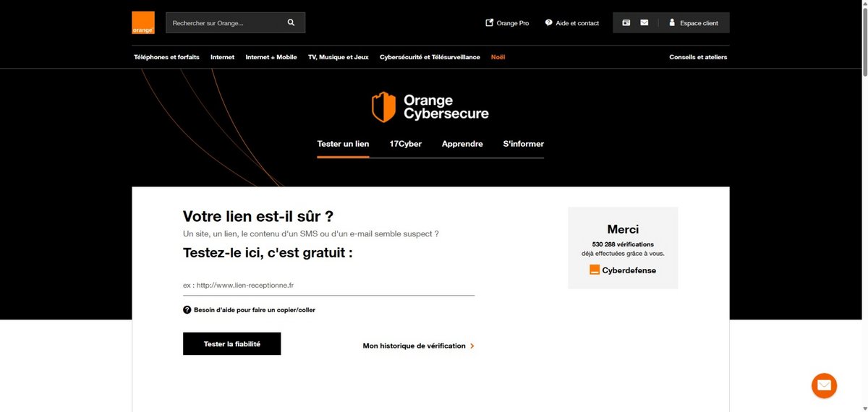Viewport: 868px width, 412px height.
Task: Switch to the Apprendre tab
Action: [x=462, y=144]
